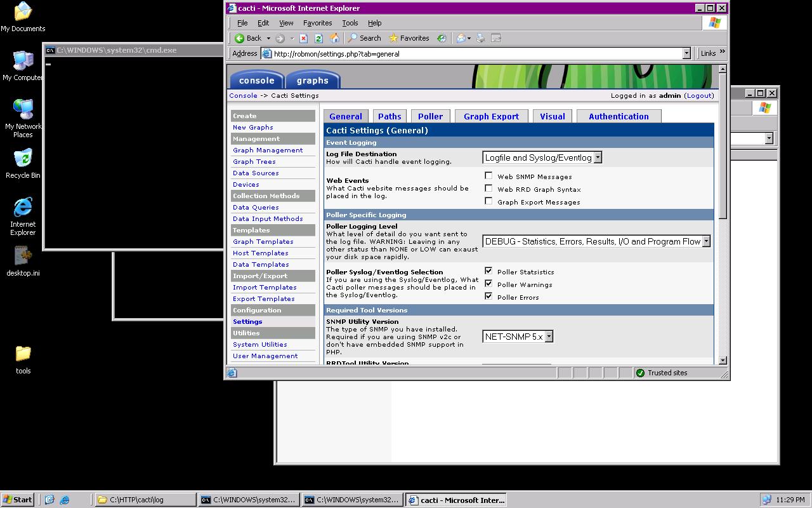Enable Web RRD Graph Syntax checkbox
Image resolution: width=812 pixels, height=508 pixels.
[x=488, y=189]
